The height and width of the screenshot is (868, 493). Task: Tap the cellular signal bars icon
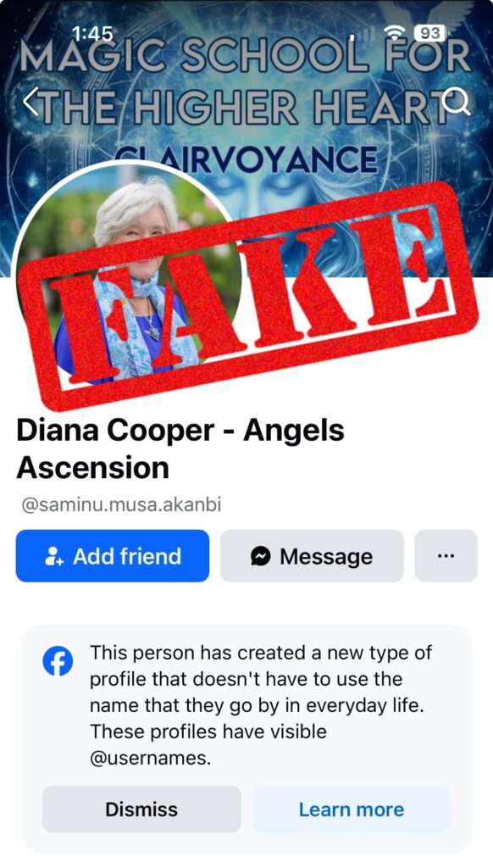363,34
